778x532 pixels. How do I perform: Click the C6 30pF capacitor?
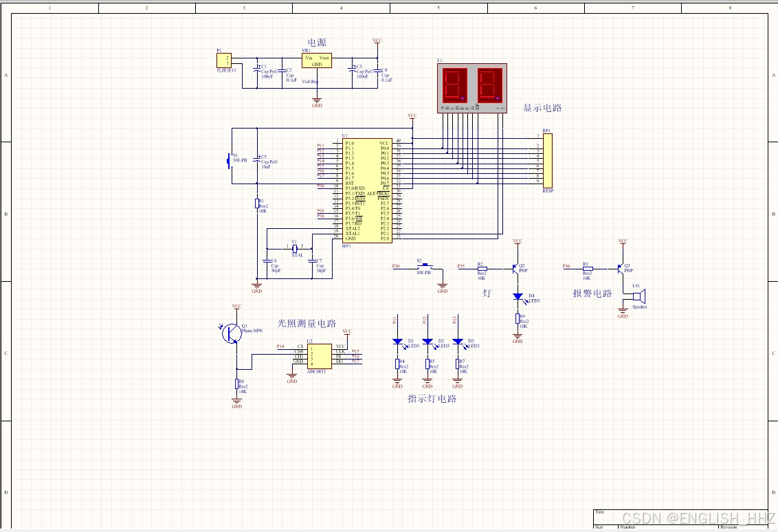pyautogui.click(x=267, y=261)
